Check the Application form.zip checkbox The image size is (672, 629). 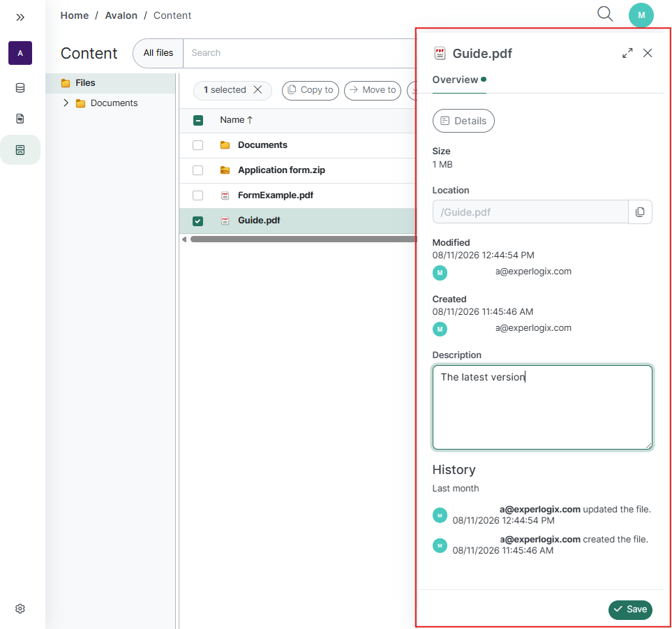click(x=197, y=170)
